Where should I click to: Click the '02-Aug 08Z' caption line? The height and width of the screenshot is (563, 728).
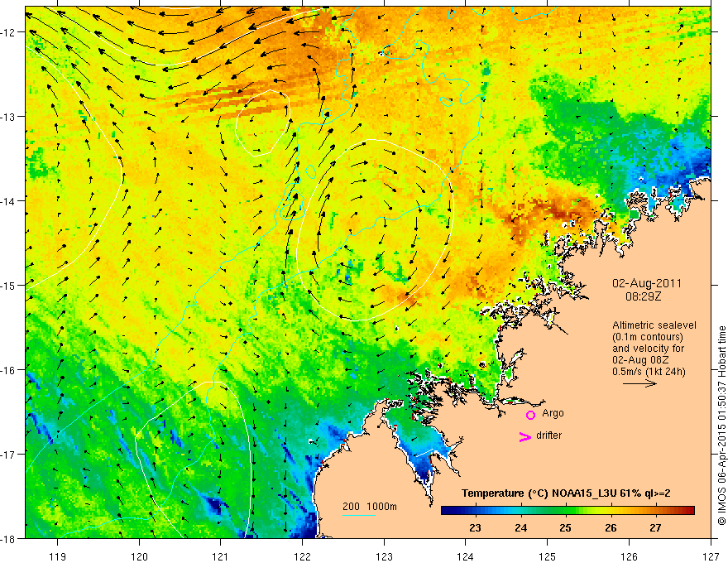[639, 360]
